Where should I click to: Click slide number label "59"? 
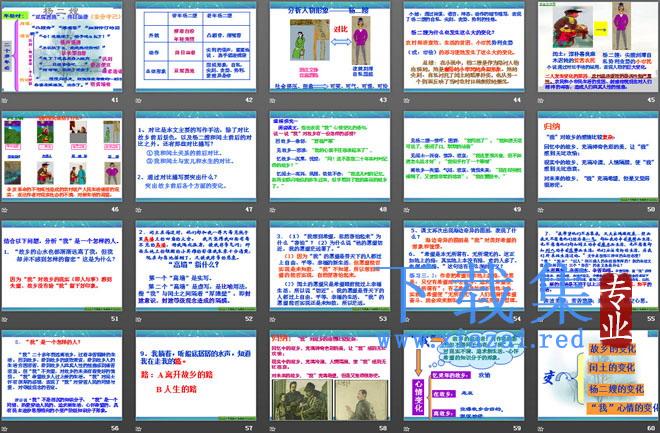coord(517,428)
